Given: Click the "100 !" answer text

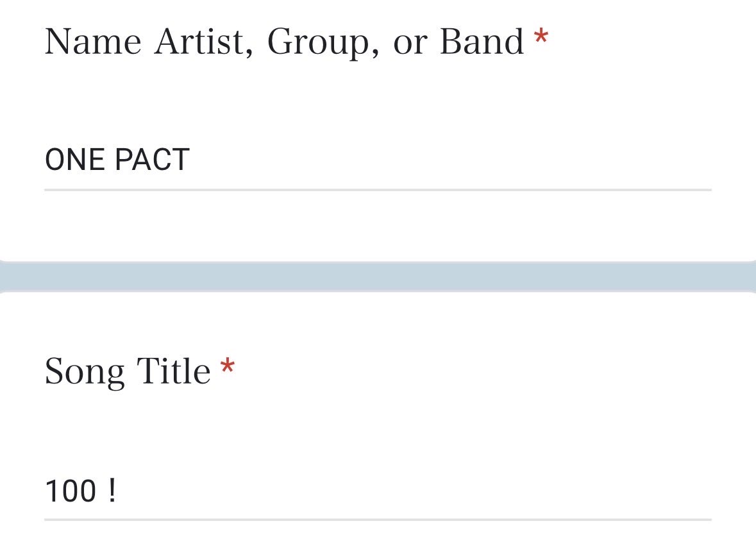Looking at the screenshot, I should [81, 491].
